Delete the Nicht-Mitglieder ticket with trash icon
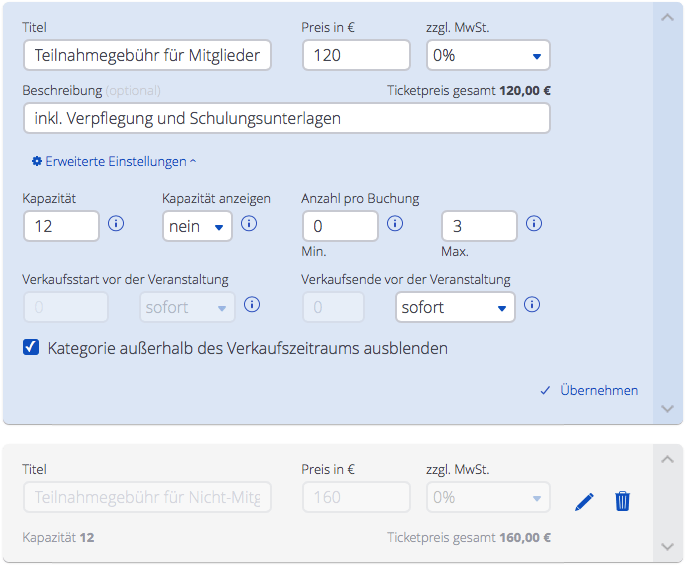Image resolution: width=687 pixels, height=570 pixels. (622, 501)
